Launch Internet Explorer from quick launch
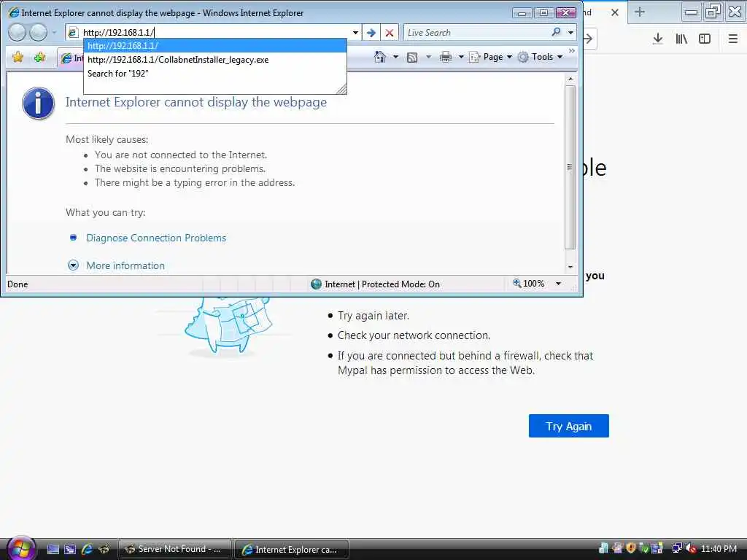747x560 pixels. tap(87, 549)
